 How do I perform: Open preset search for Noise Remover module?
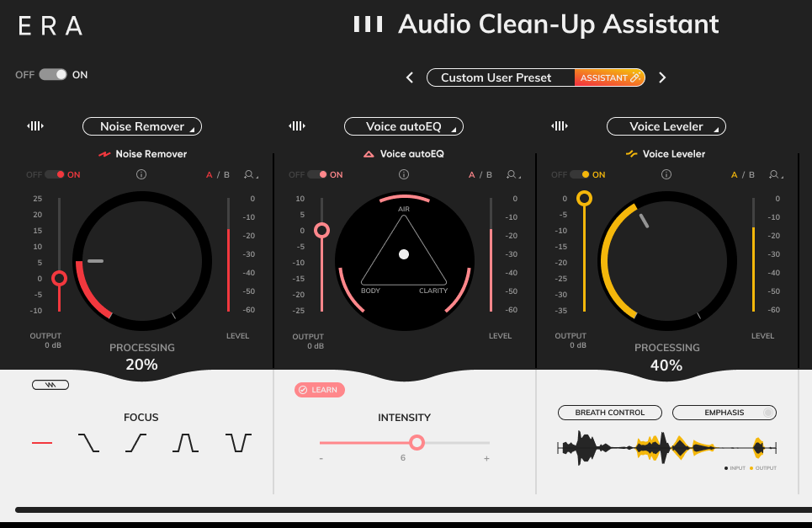[249, 174]
